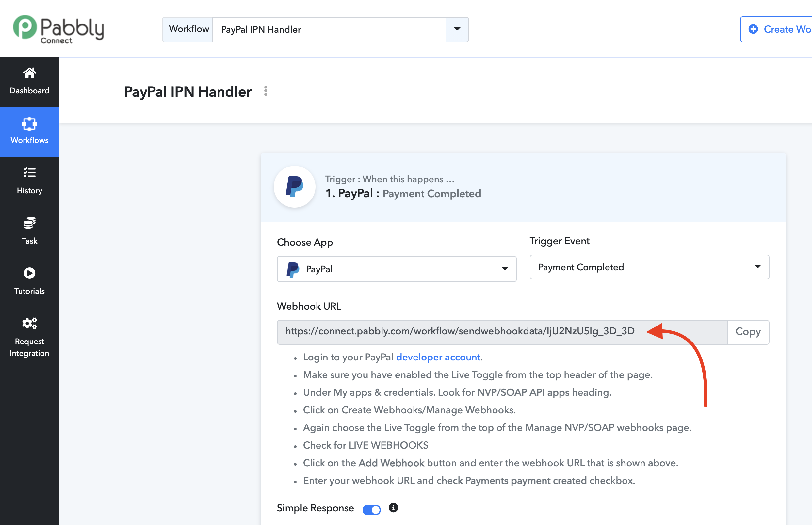Screen dimensions: 812x525
Task: Click the plus icon on Create Workflow
Action: tap(753, 29)
